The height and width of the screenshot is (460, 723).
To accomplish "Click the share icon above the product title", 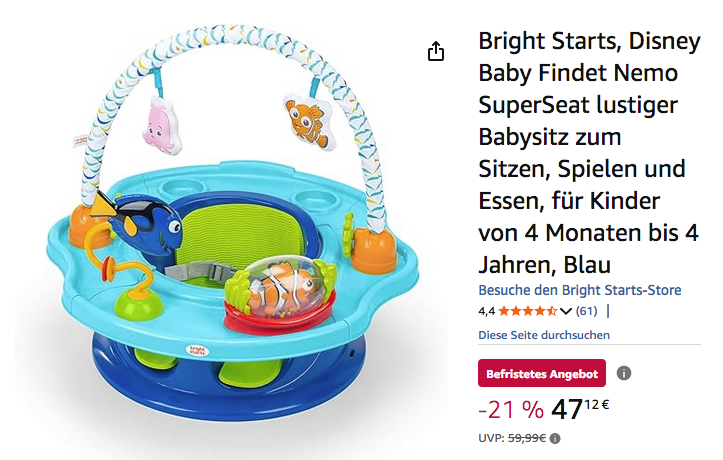I will pos(436,52).
